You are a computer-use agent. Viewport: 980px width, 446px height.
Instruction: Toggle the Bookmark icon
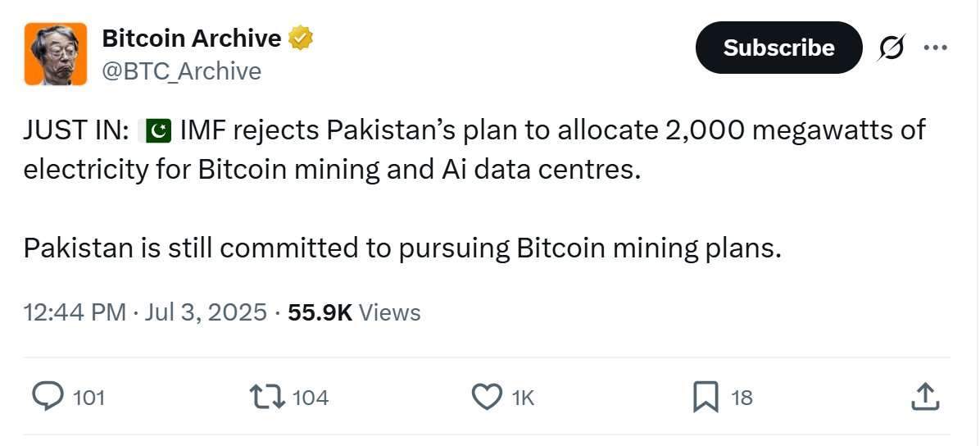706,398
